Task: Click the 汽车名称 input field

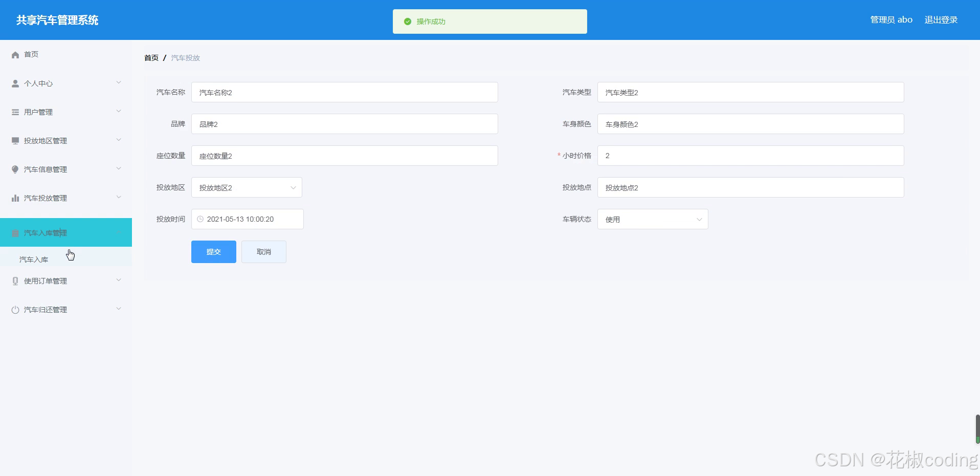Action: 345,92
